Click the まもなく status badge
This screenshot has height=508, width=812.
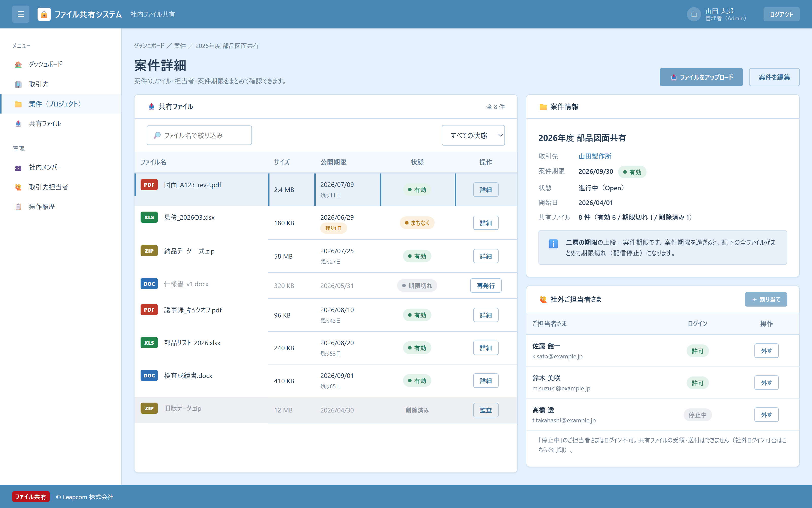coord(417,223)
